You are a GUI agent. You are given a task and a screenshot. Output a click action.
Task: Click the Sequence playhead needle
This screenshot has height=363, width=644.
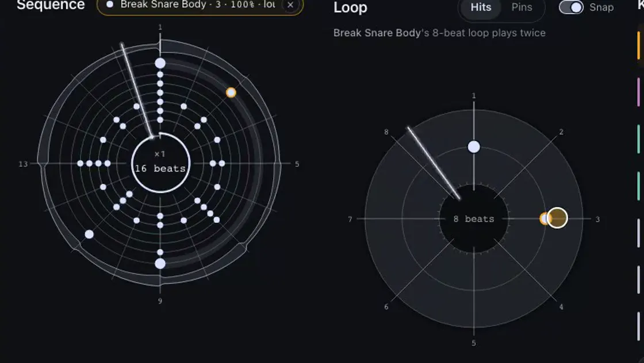click(x=137, y=90)
